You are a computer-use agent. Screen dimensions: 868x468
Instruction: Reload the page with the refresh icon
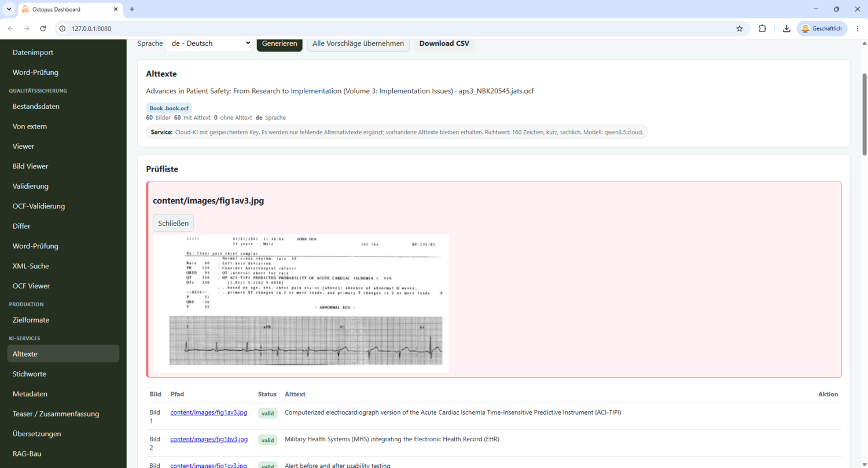43,28
